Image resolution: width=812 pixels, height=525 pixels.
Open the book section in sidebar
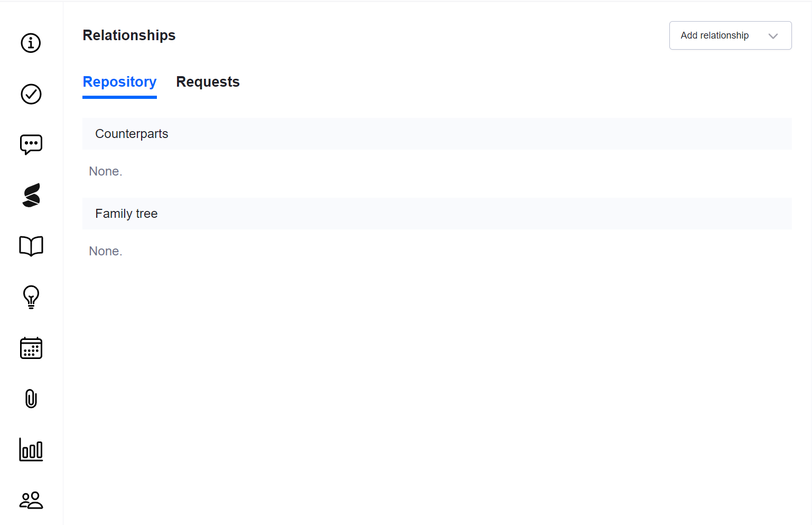tap(31, 245)
